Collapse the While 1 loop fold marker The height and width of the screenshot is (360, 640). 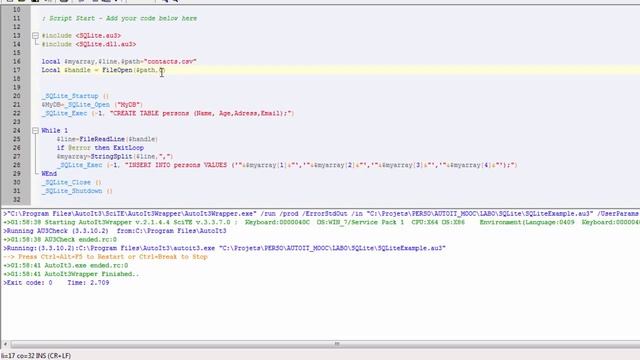coord(36,131)
